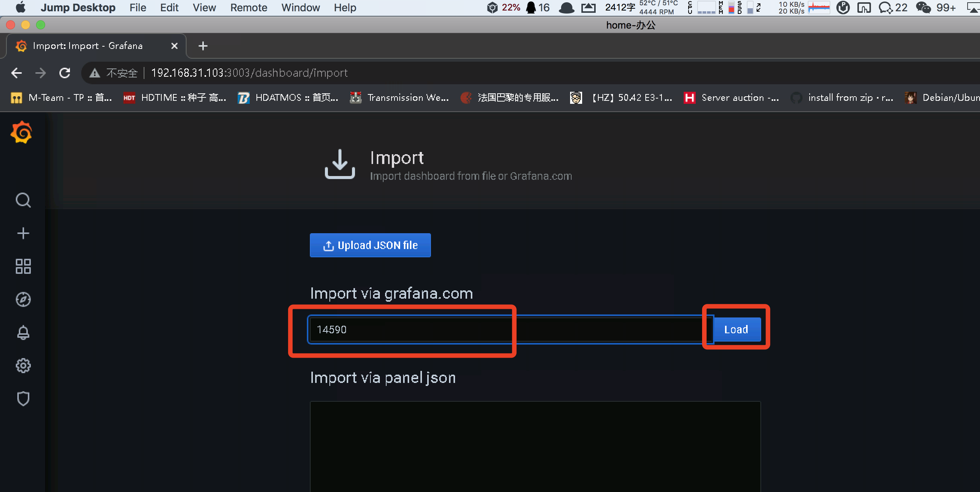Open the Grafana home logo
The image size is (980, 492).
pos(22,132)
